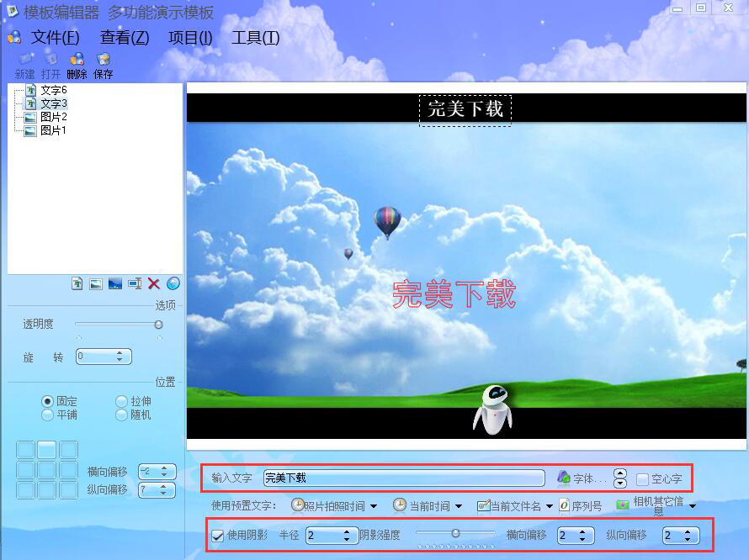Click the green camera icon for 相机其它信息
The image size is (749, 560).
click(622, 505)
